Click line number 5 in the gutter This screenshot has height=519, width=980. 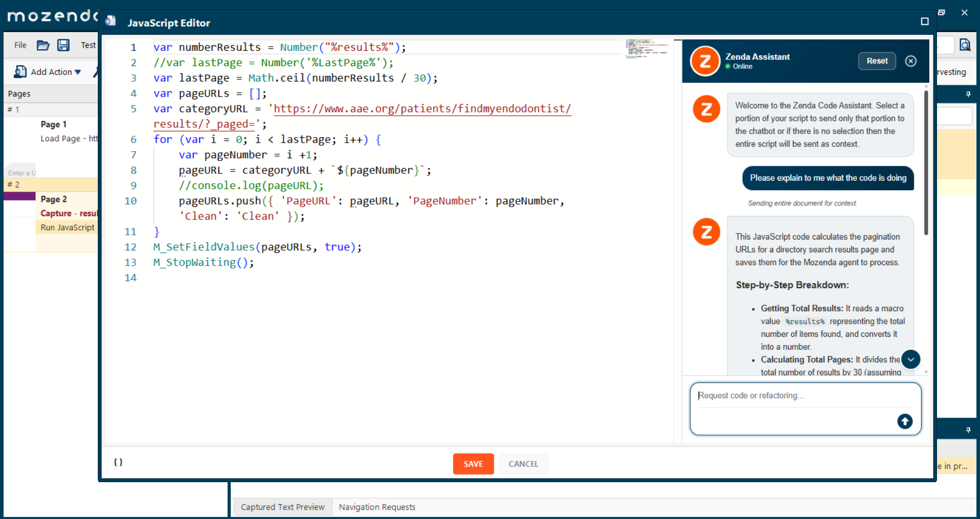pos(133,109)
